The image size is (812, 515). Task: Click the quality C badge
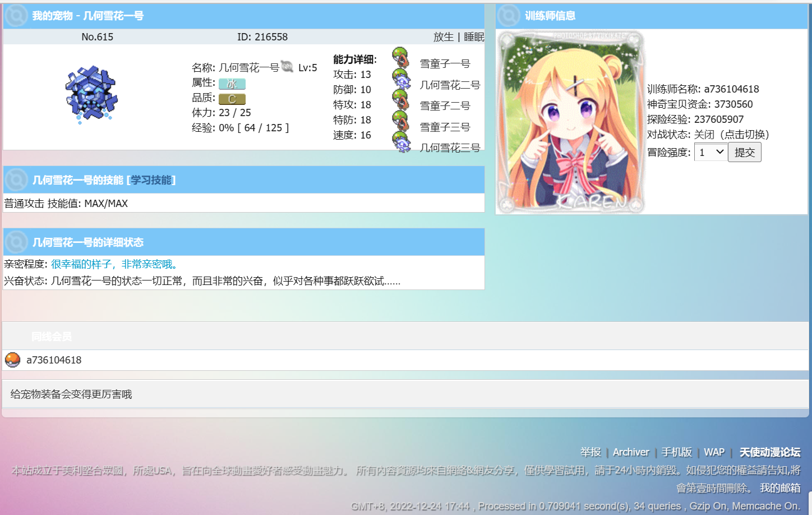pyautogui.click(x=232, y=99)
